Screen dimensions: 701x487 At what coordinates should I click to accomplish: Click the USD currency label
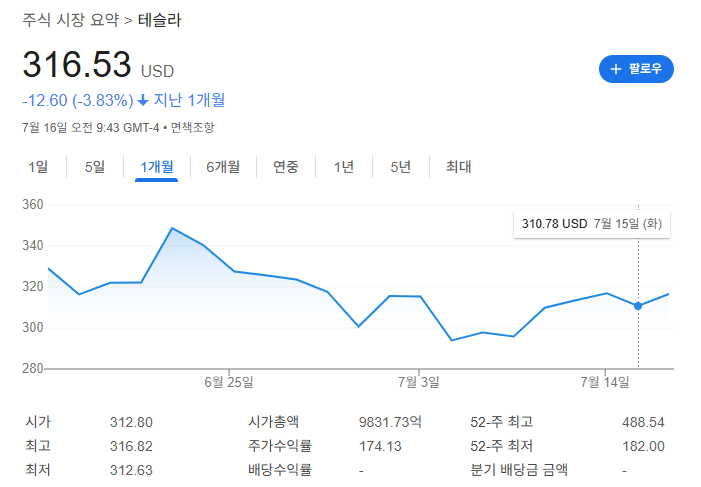(x=157, y=71)
